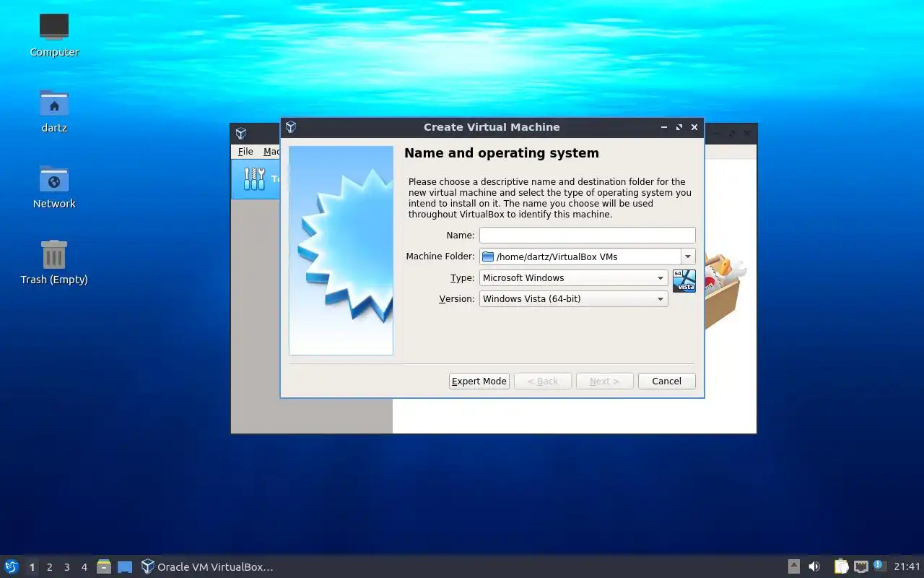Open the clipboard manager tray icon
Image resolution: width=924 pixels, height=578 pixels.
pos(841,566)
